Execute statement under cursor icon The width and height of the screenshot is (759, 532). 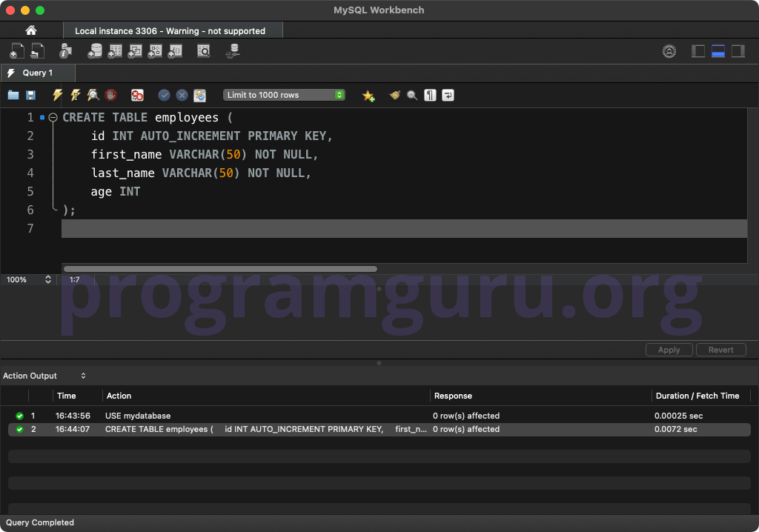pos(75,95)
